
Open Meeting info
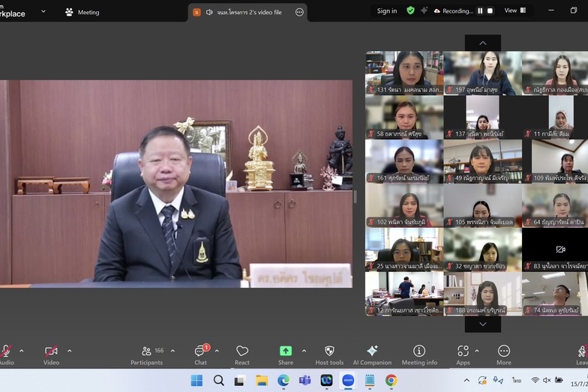point(419,355)
